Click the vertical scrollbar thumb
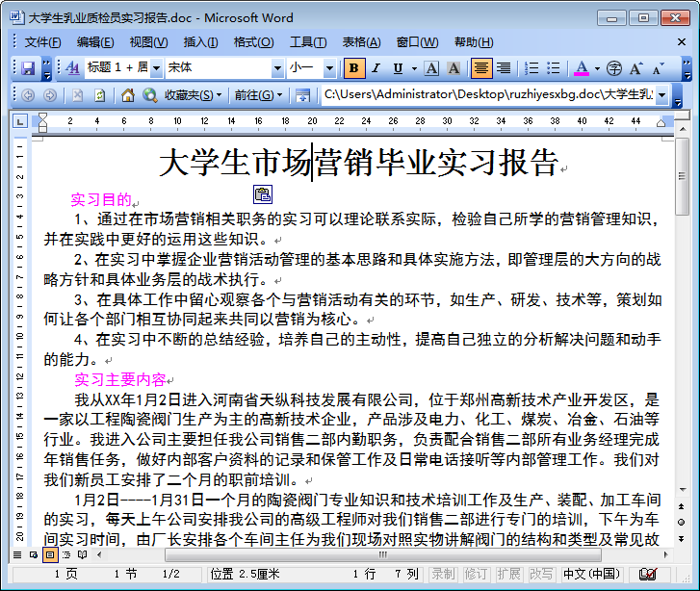 [682, 176]
